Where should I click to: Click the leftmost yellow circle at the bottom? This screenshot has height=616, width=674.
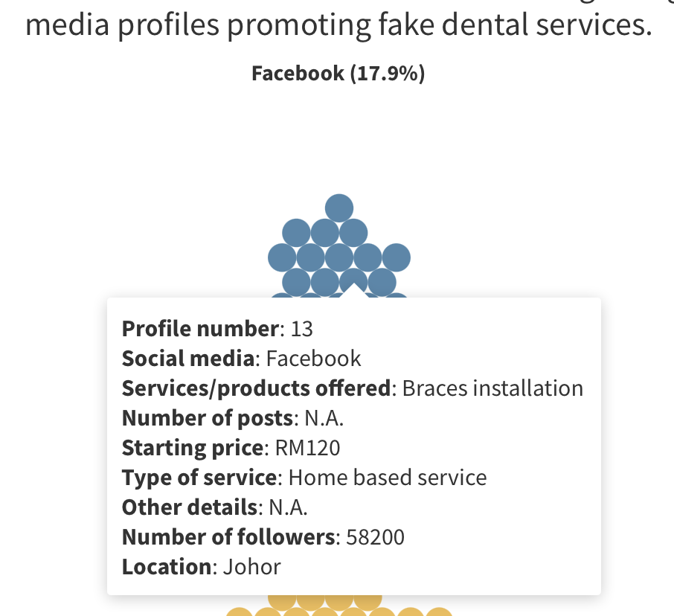[x=240, y=612]
